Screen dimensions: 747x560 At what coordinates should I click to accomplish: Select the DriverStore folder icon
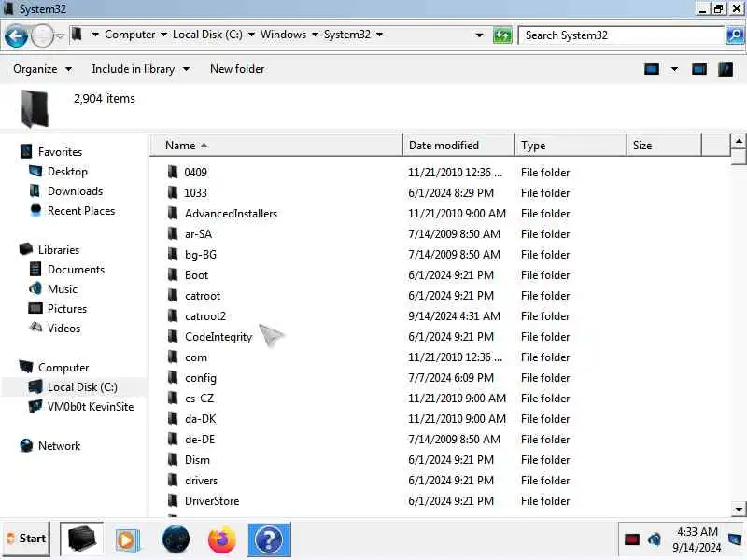pos(173,500)
